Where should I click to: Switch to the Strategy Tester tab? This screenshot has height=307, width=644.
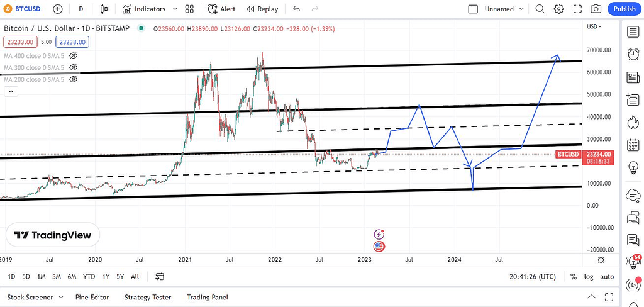pyautogui.click(x=148, y=297)
